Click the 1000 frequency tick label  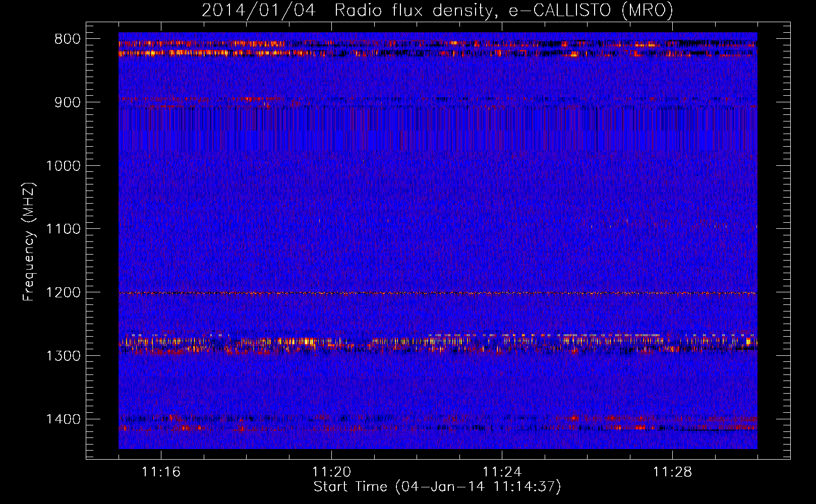pos(63,166)
